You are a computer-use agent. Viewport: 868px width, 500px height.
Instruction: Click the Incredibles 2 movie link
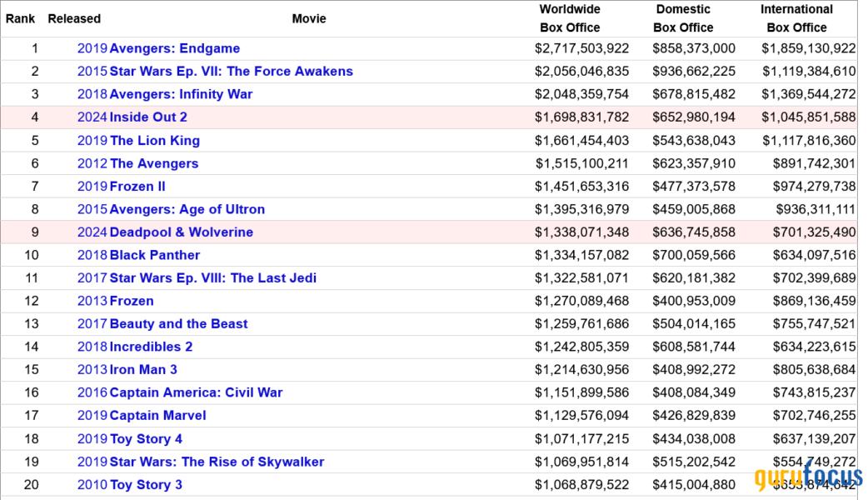pyautogui.click(x=151, y=347)
